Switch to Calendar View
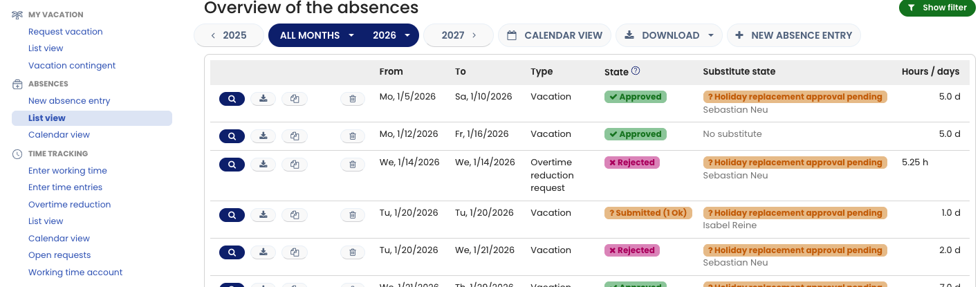980x287 pixels. [555, 35]
